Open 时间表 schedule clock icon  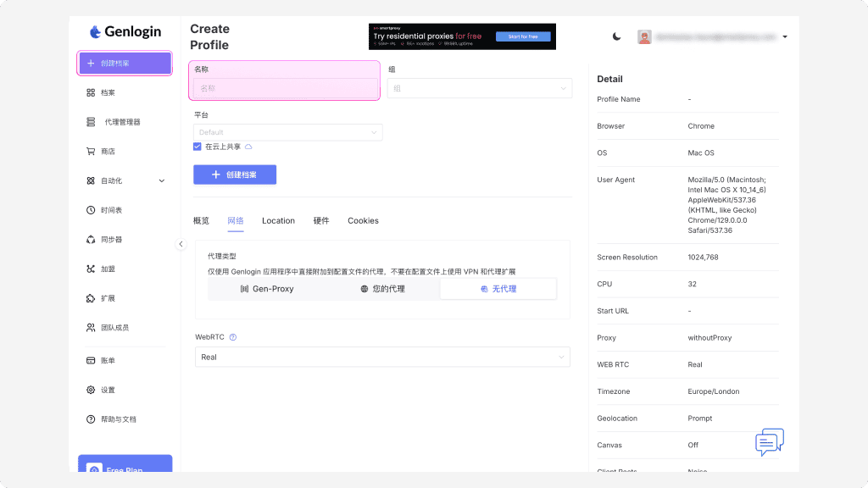pos(91,210)
